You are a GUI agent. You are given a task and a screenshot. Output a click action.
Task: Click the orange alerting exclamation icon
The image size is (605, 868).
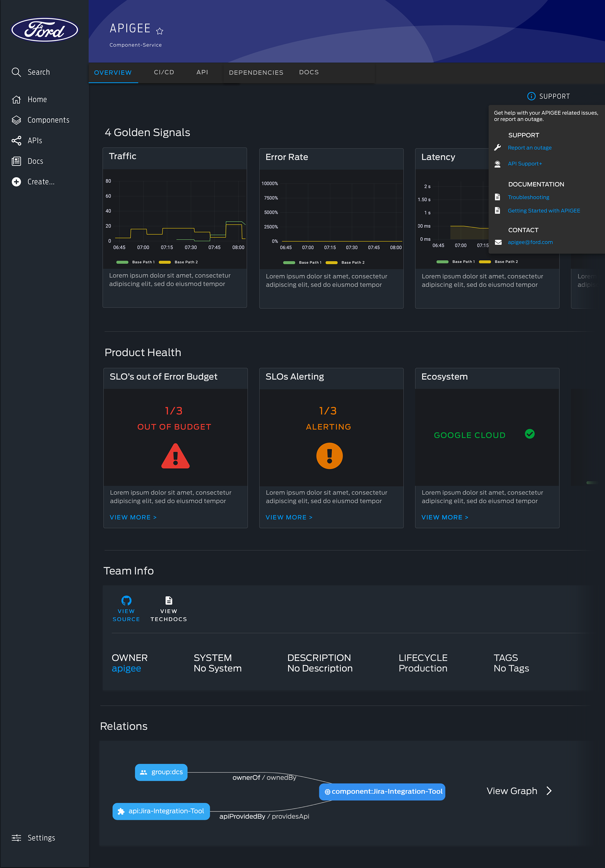329,456
